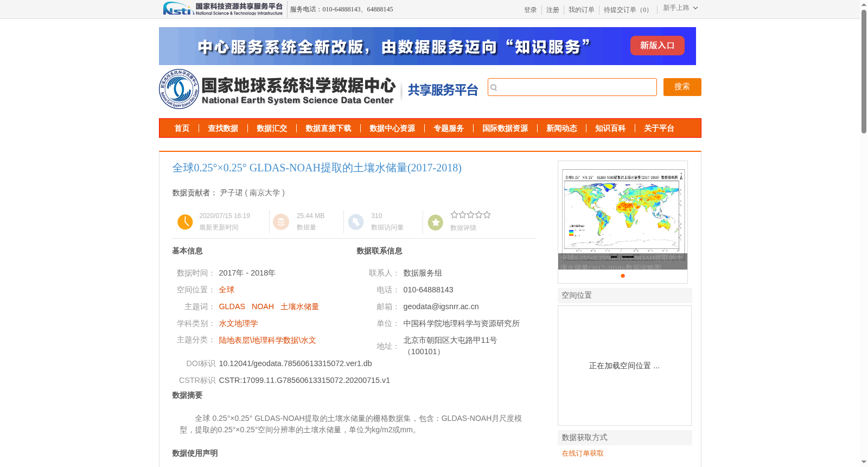Viewport: 868px width, 467px height.
Task: Click the 土壤水储量 keyword link
Action: tap(299, 306)
